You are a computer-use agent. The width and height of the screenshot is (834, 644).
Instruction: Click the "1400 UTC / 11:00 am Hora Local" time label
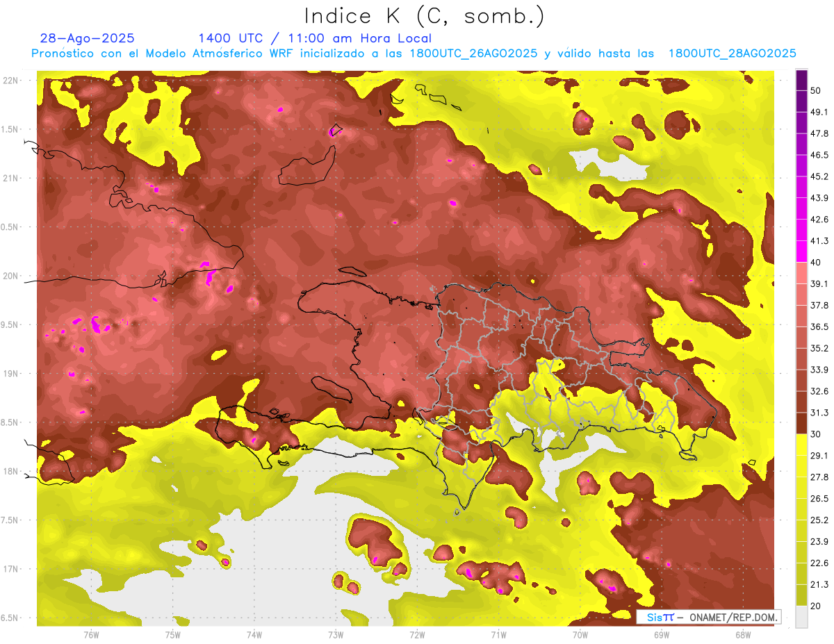tap(315, 38)
